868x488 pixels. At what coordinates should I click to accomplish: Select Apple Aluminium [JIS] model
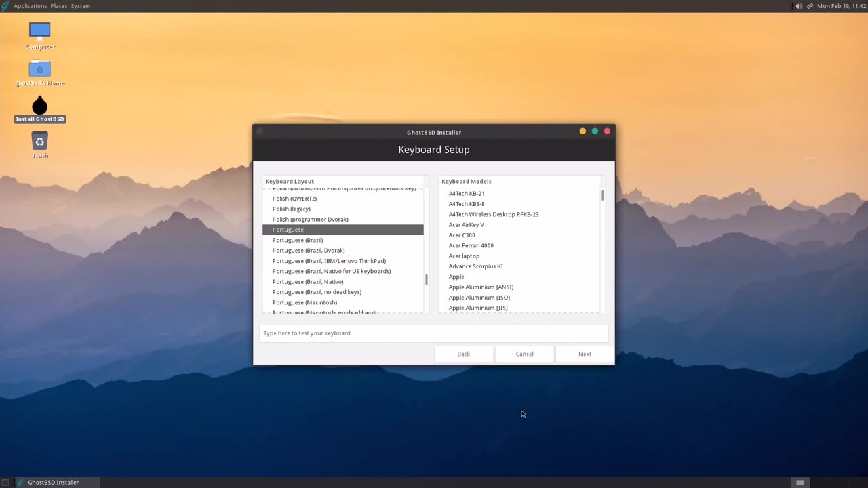[519, 308]
